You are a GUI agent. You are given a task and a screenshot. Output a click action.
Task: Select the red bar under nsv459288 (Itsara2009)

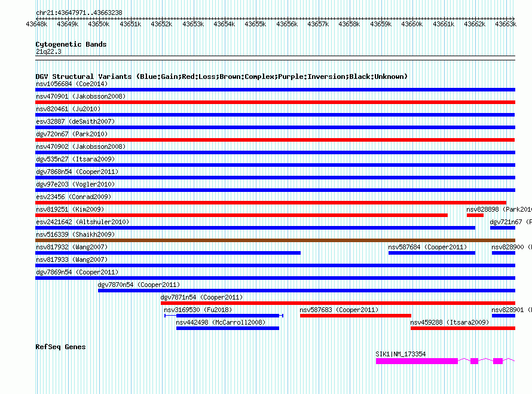coord(463,328)
